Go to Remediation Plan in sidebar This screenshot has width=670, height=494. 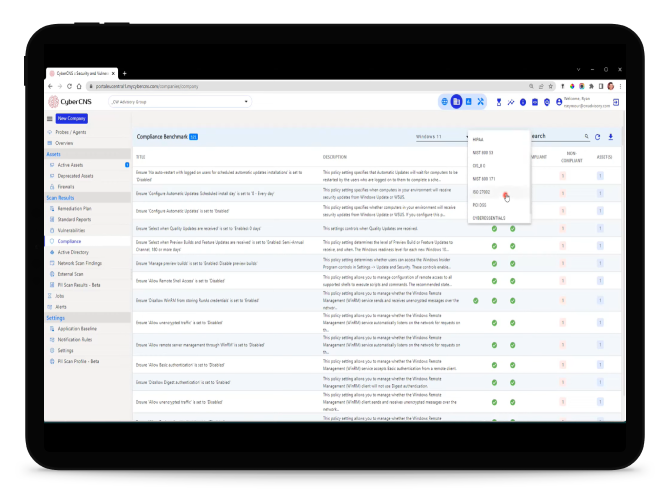76,208
